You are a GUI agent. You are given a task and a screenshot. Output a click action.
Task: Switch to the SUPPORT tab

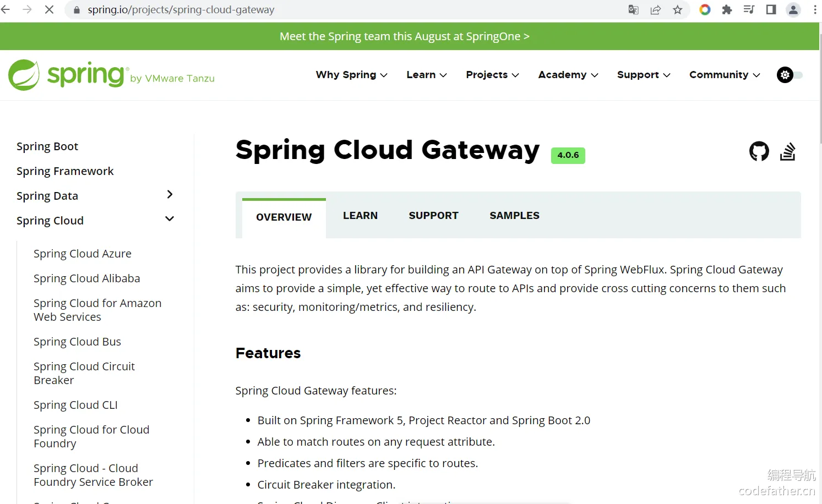[x=434, y=216]
